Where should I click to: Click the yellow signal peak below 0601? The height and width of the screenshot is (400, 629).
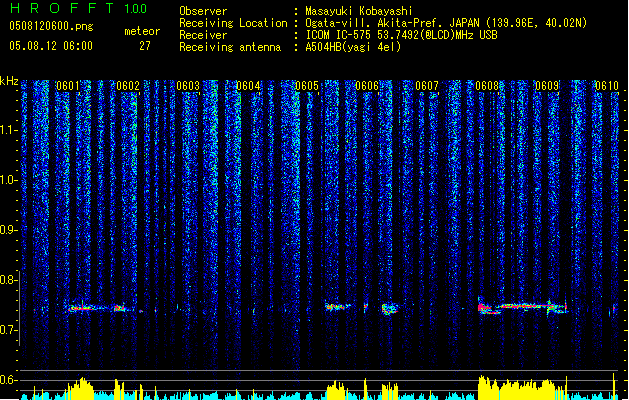click(81, 387)
